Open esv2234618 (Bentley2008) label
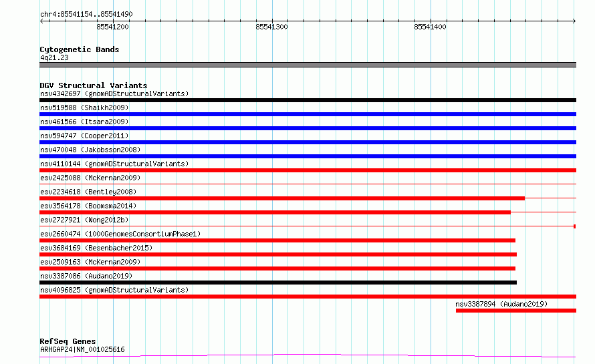 [x=88, y=192]
